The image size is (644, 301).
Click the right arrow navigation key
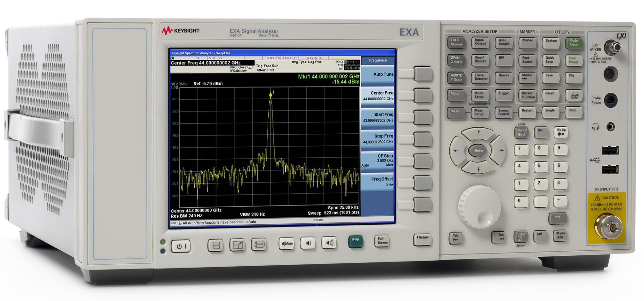point(500,150)
